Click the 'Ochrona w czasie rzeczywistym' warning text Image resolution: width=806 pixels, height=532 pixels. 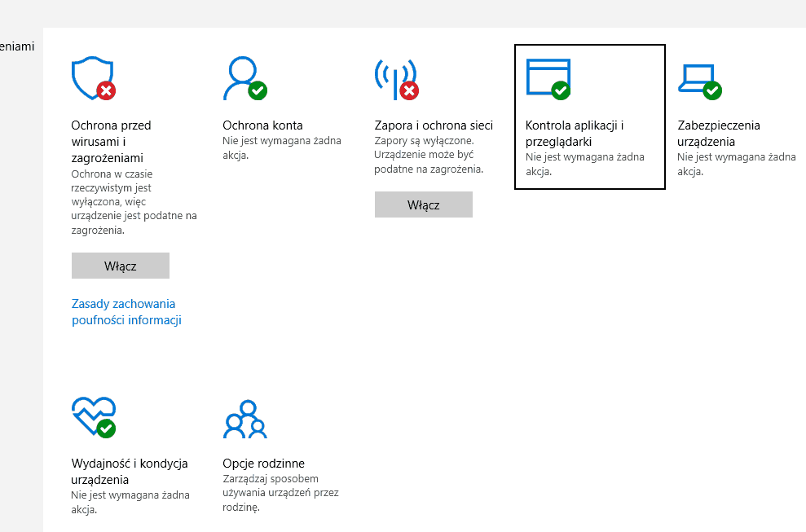point(134,202)
